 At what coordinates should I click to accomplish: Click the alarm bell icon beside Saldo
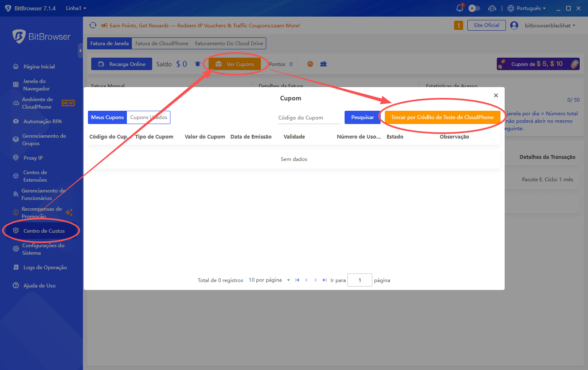[x=198, y=64]
